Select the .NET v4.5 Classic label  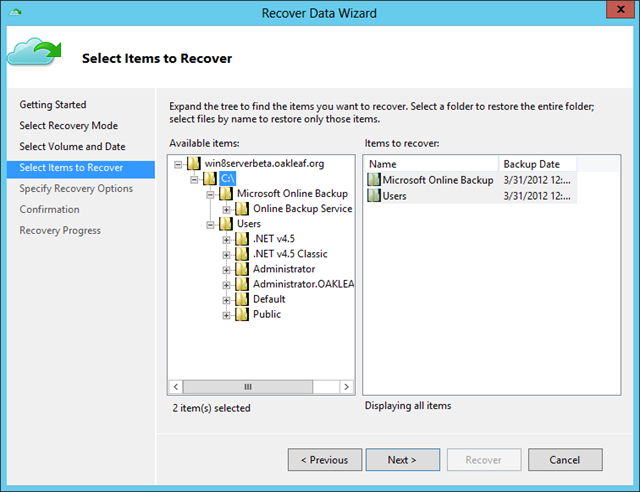(x=290, y=254)
